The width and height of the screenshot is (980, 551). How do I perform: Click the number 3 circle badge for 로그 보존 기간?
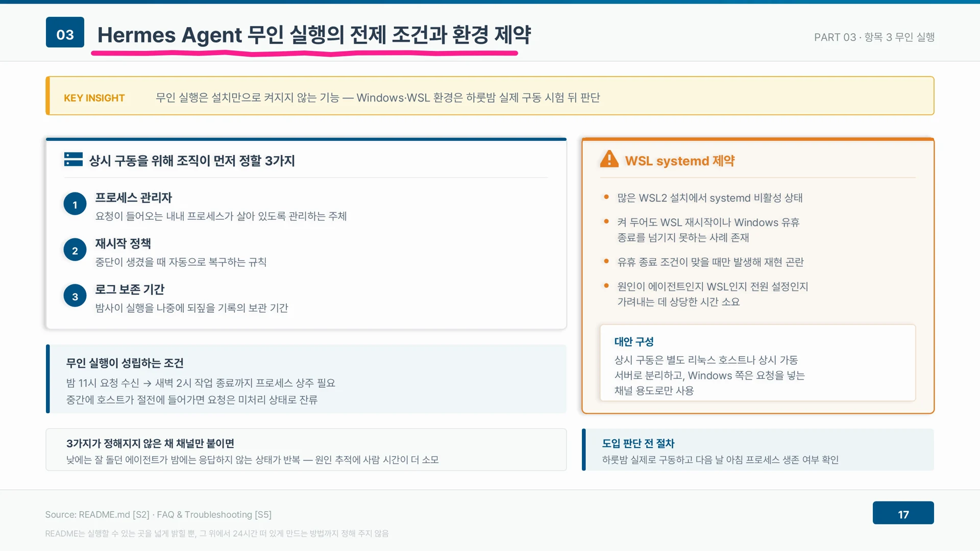(75, 296)
